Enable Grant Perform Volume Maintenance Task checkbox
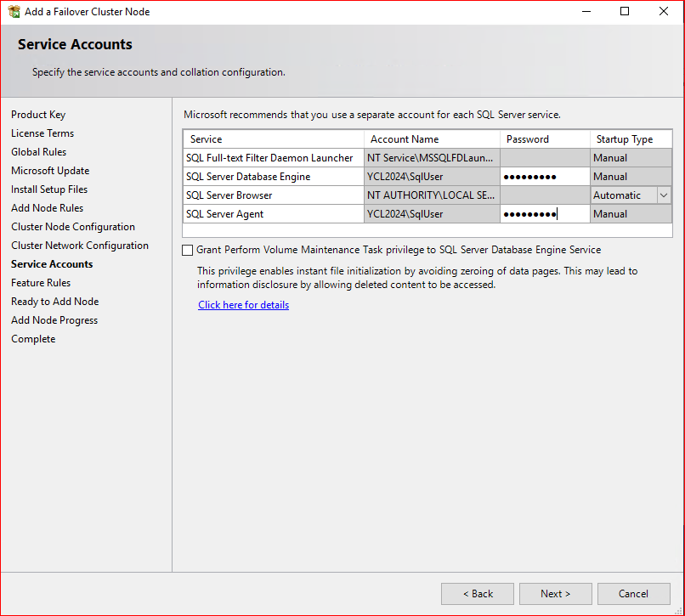The height and width of the screenshot is (616, 685). 188,250
